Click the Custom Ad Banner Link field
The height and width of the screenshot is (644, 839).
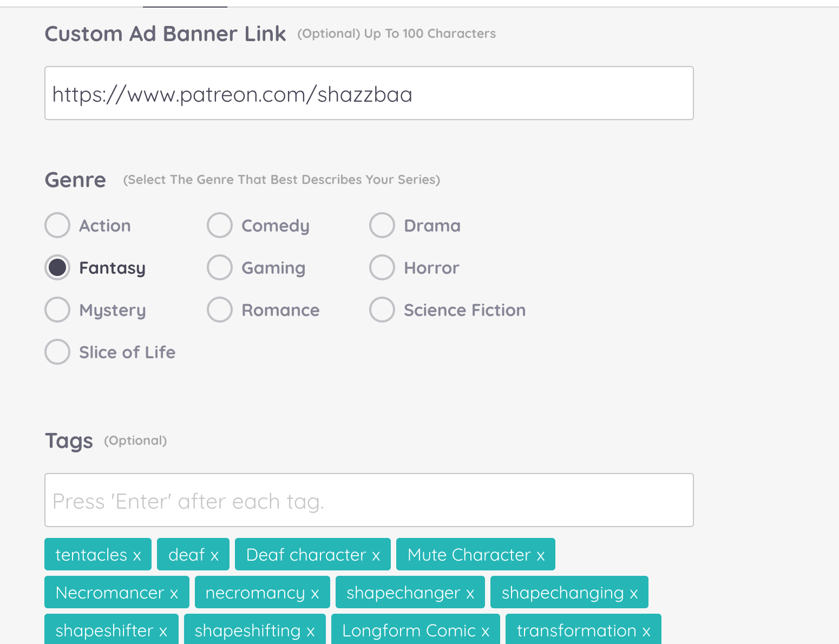coord(369,94)
